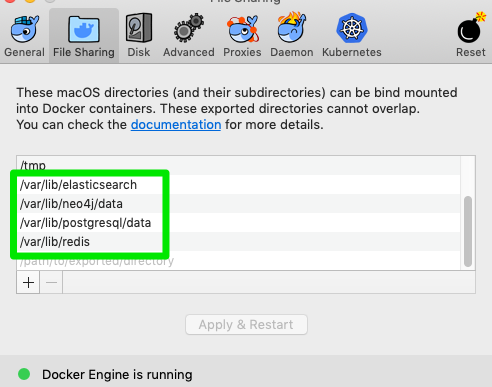Open the Kubernetes helm wheel icon
The width and height of the screenshot is (492, 387).
click(x=352, y=28)
